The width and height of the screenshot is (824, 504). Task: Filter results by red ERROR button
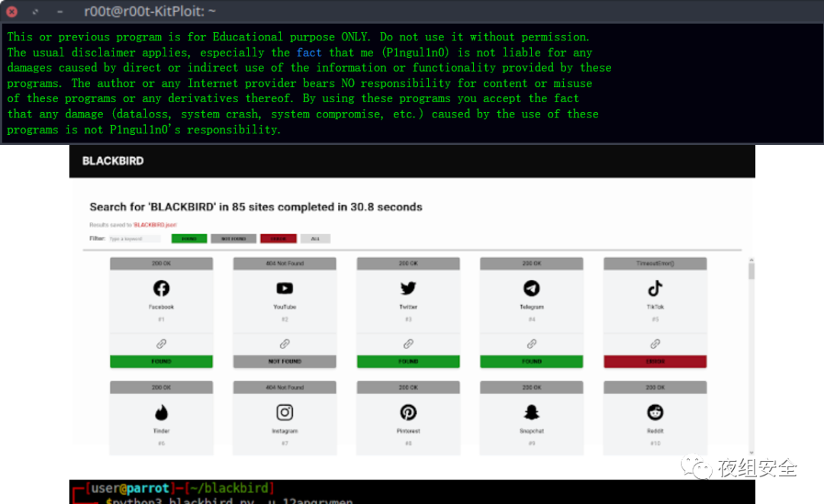pos(278,239)
